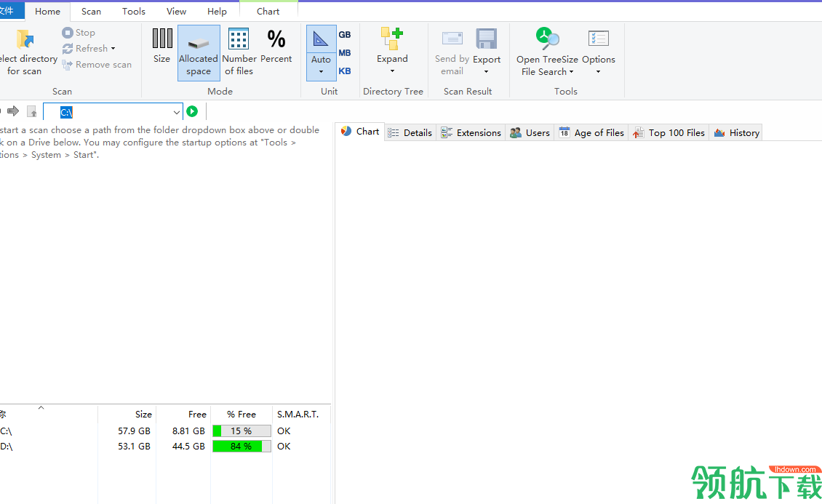Viewport: 822px width, 504px height.
Task: Click the 53.1 GB size value
Action: click(134, 446)
